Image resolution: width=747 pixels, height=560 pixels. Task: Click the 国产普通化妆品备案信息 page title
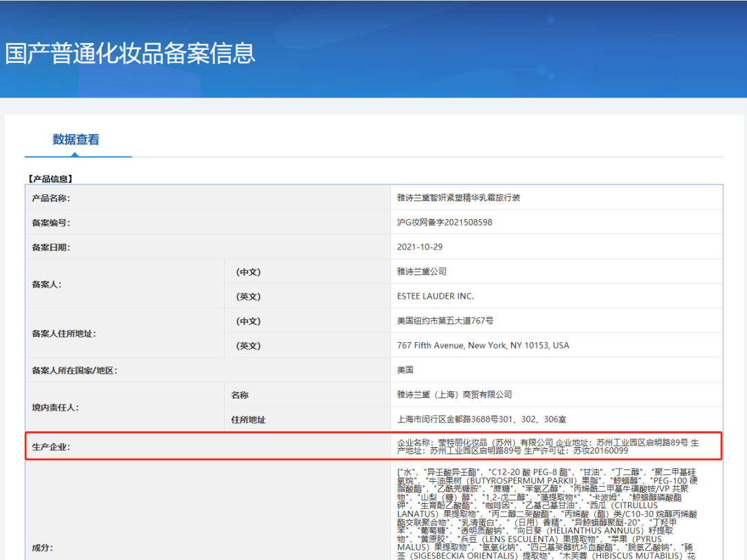131,53
